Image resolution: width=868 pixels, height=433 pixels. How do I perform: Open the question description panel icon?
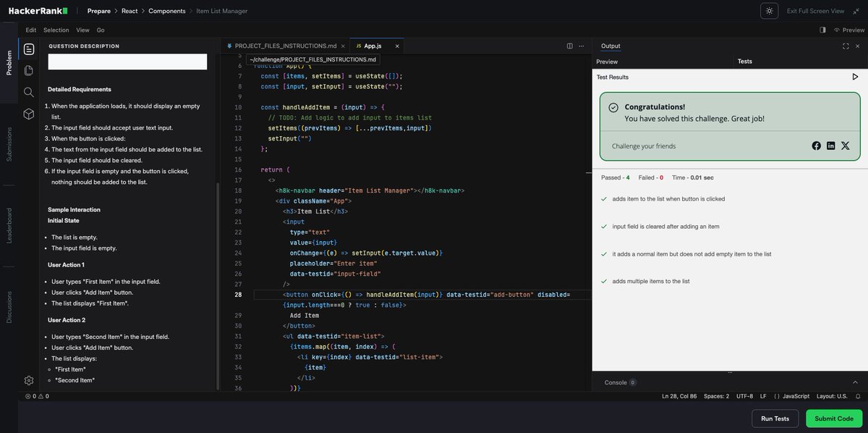(29, 49)
